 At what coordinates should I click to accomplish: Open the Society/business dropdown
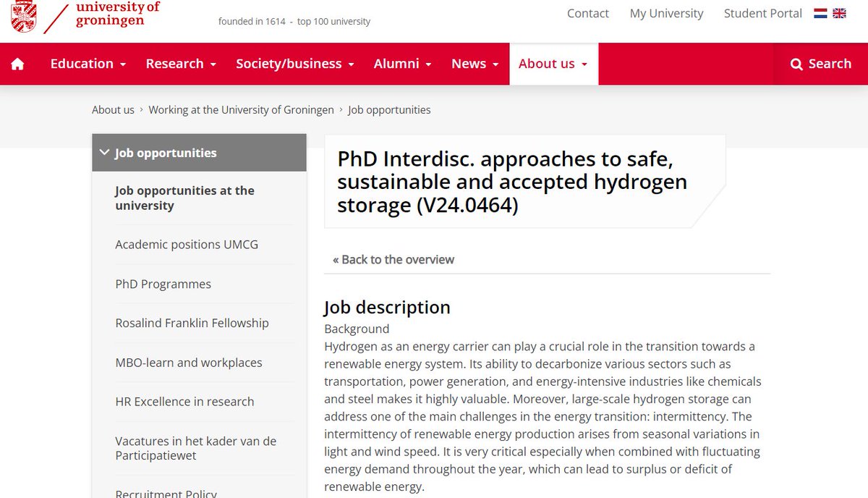(295, 64)
